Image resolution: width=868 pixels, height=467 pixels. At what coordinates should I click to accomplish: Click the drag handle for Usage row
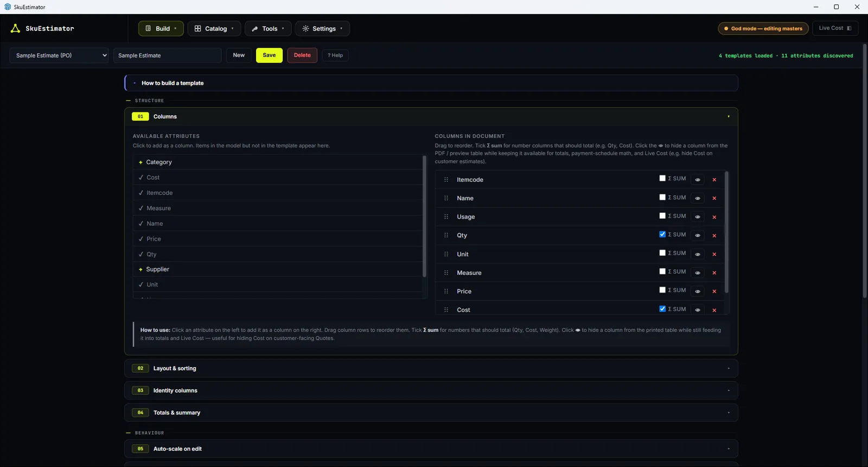[446, 217]
